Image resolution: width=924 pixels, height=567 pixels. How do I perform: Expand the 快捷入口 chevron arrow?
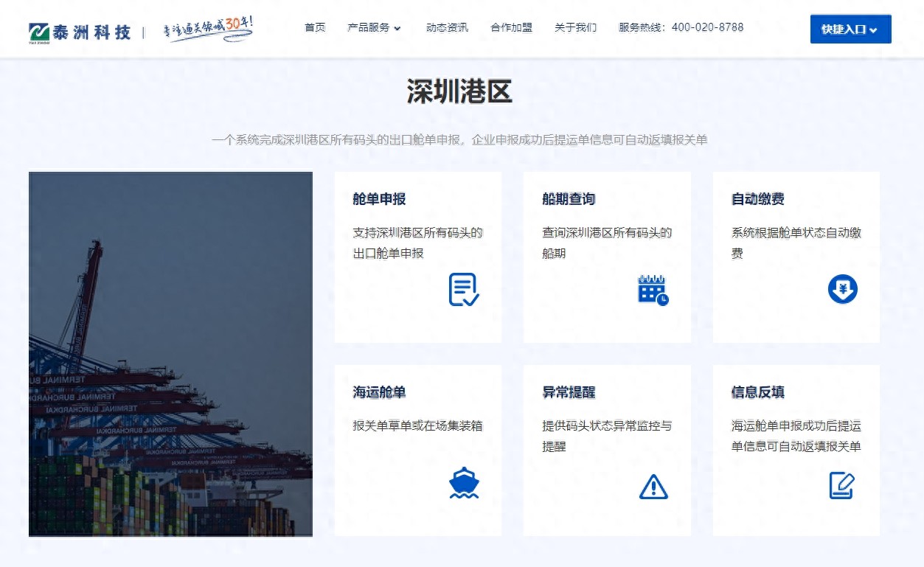873,30
